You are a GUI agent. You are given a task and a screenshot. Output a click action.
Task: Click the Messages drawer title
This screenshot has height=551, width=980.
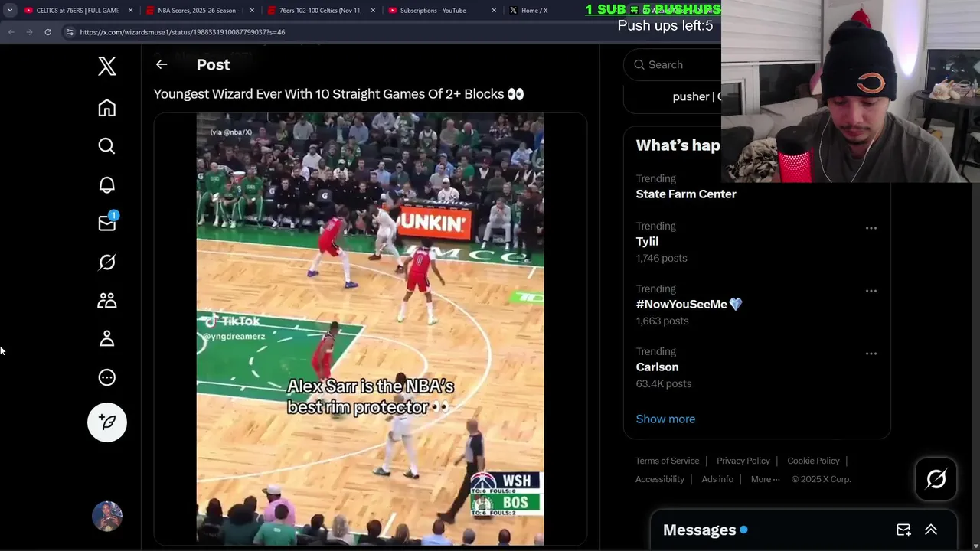[699, 530]
